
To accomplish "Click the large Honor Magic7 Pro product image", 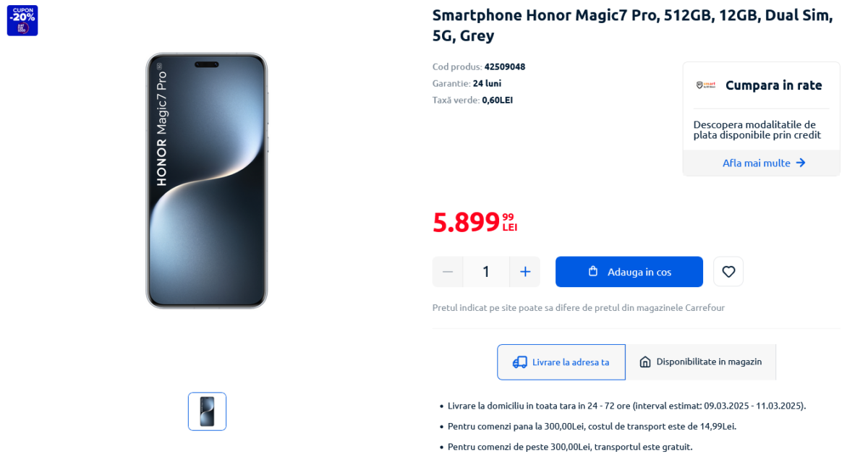I will pyautogui.click(x=207, y=181).
